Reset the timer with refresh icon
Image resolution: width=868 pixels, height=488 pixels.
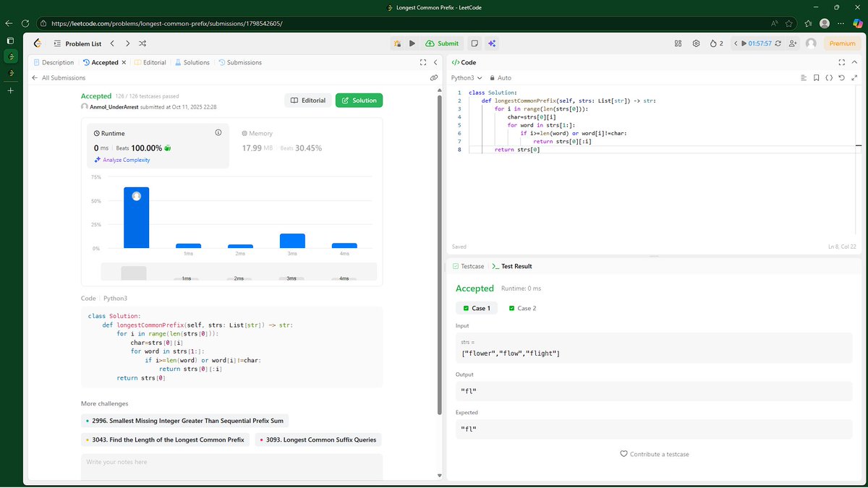pos(778,43)
